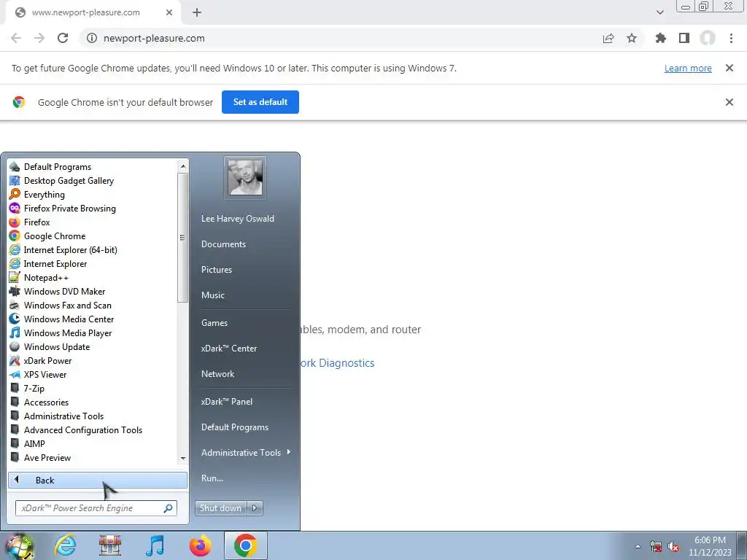Screen dimensions: 747x560
Task: Click Learn more link
Action: click(688, 68)
